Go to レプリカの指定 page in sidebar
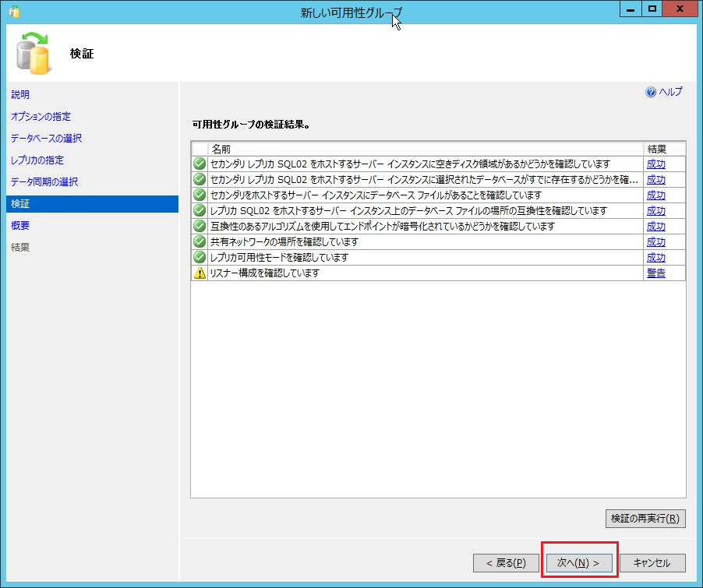Screen dimensions: 703x588 [x=37, y=160]
